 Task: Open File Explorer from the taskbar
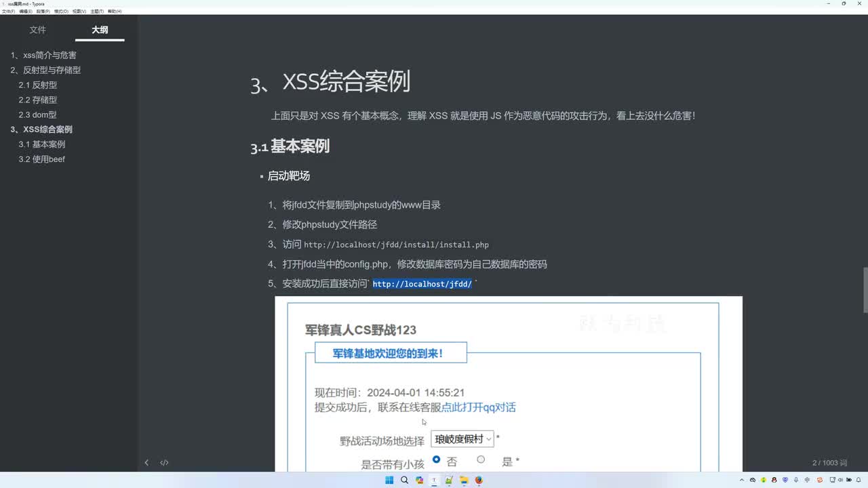click(464, 480)
